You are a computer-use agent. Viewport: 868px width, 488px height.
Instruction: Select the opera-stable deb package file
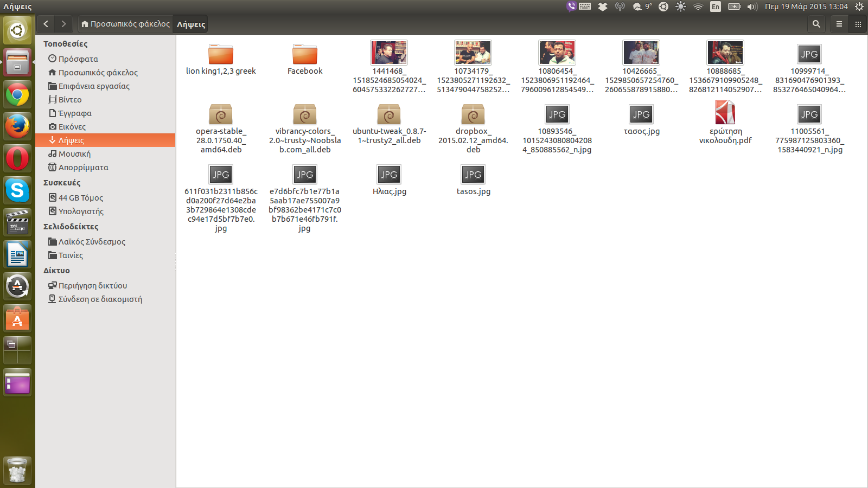point(221,115)
